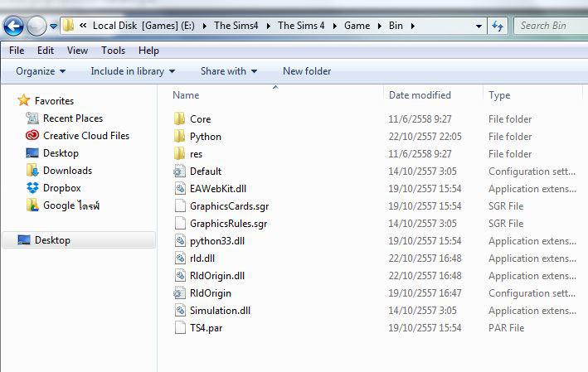
Task: Open the Edit menu
Action: click(46, 51)
